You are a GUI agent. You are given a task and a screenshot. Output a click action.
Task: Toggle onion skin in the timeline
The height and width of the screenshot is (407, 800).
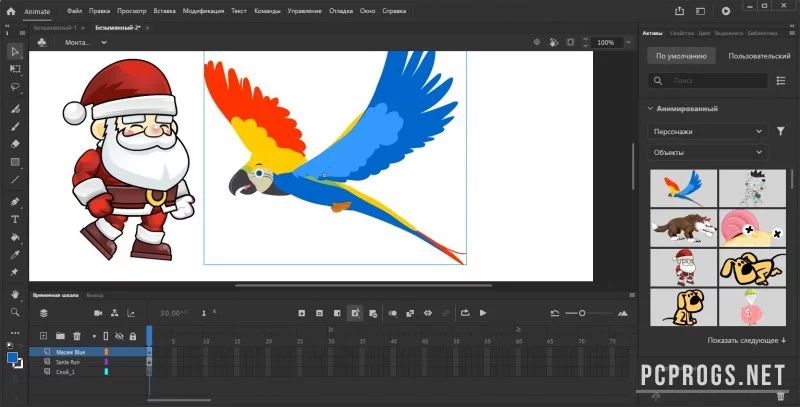(x=392, y=313)
